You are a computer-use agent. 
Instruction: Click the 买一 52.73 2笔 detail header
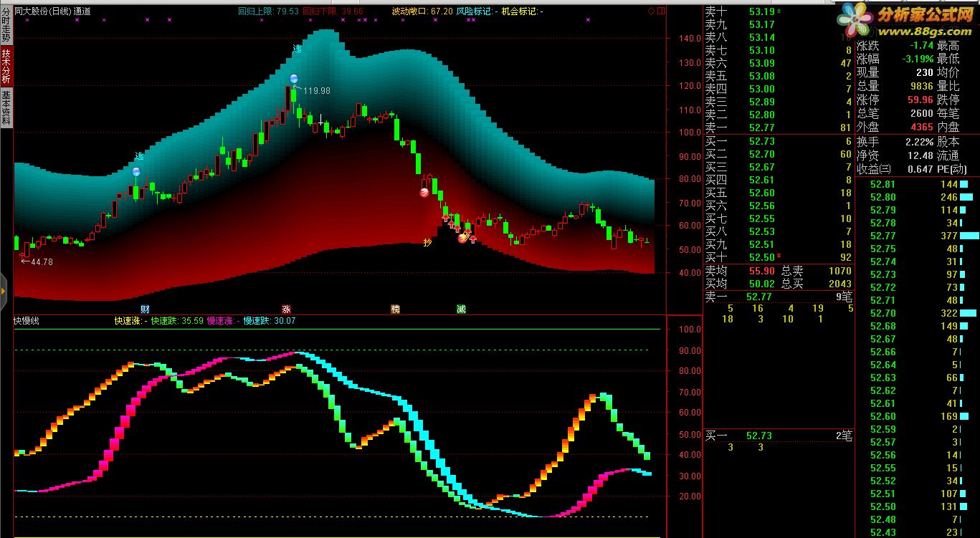(779, 436)
